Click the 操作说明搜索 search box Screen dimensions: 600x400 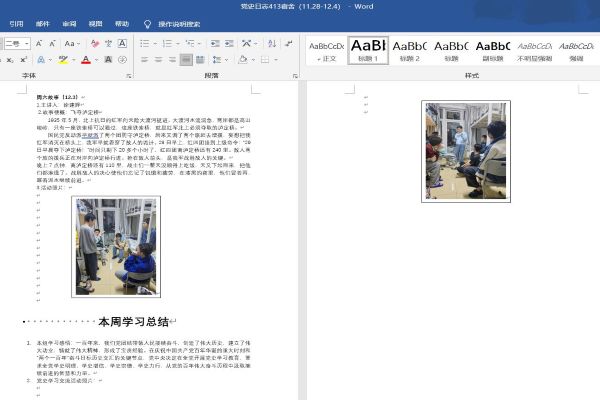178,23
